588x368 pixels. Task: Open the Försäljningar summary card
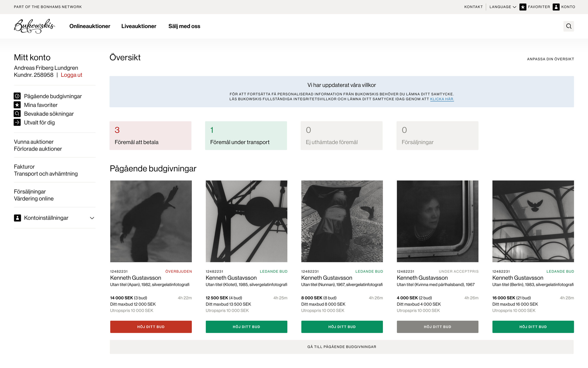coord(437,136)
